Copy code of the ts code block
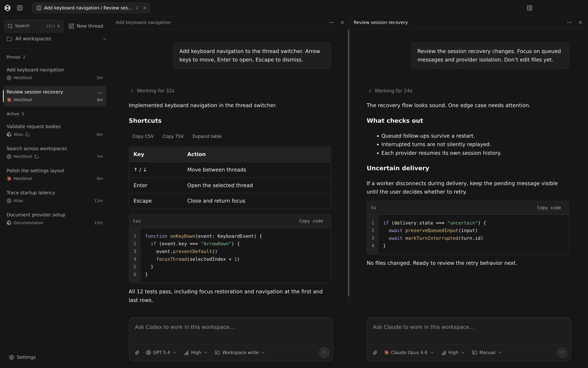 point(549,208)
